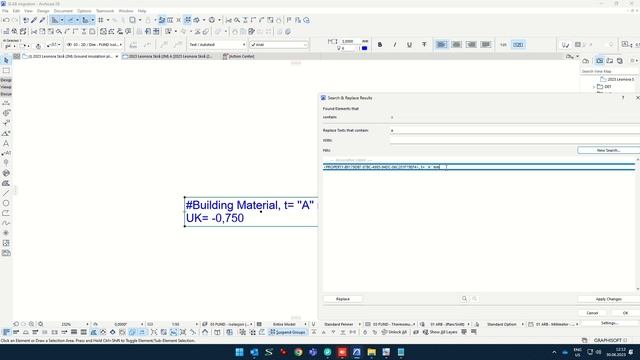The width and height of the screenshot is (640, 360).
Task: Switch to the Action Center tab
Action: click(x=239, y=56)
